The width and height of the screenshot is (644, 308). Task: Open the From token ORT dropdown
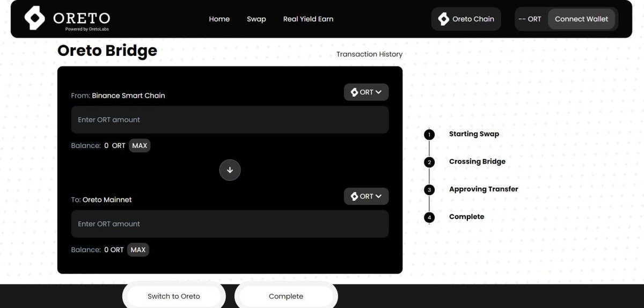(x=366, y=92)
